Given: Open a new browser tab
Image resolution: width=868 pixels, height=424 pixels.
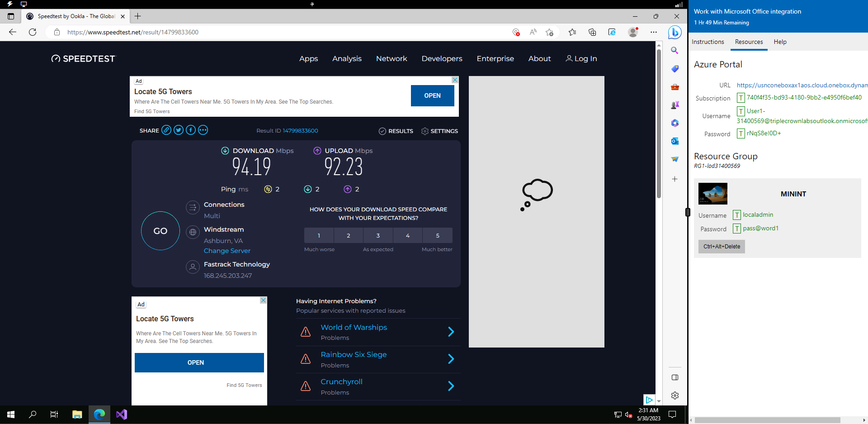Looking at the screenshot, I should coord(138,16).
